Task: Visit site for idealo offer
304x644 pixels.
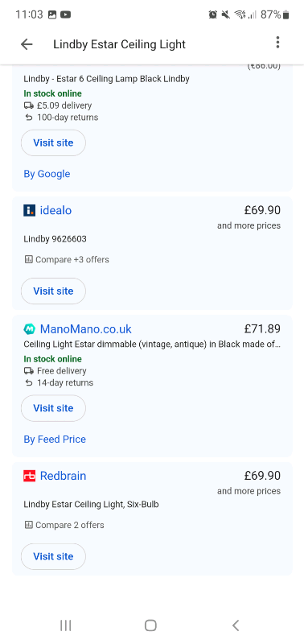Action: 53,291
